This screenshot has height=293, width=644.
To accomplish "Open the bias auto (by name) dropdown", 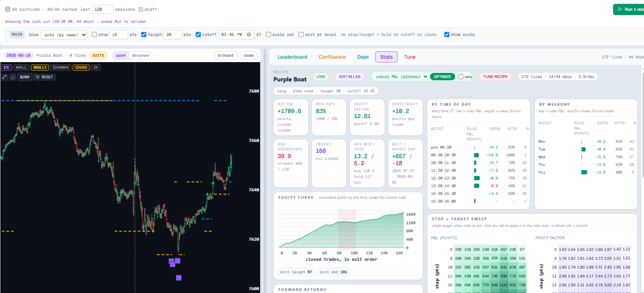I will pyautogui.click(x=64, y=35).
